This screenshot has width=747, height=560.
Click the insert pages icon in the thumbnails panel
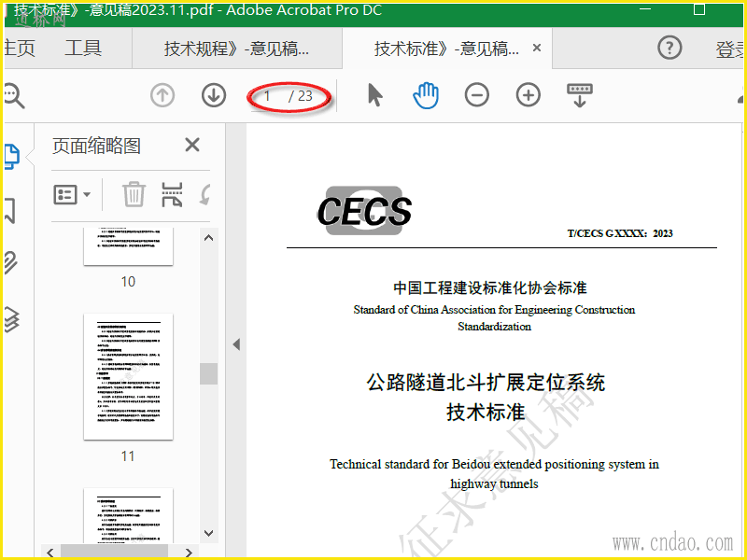click(172, 194)
